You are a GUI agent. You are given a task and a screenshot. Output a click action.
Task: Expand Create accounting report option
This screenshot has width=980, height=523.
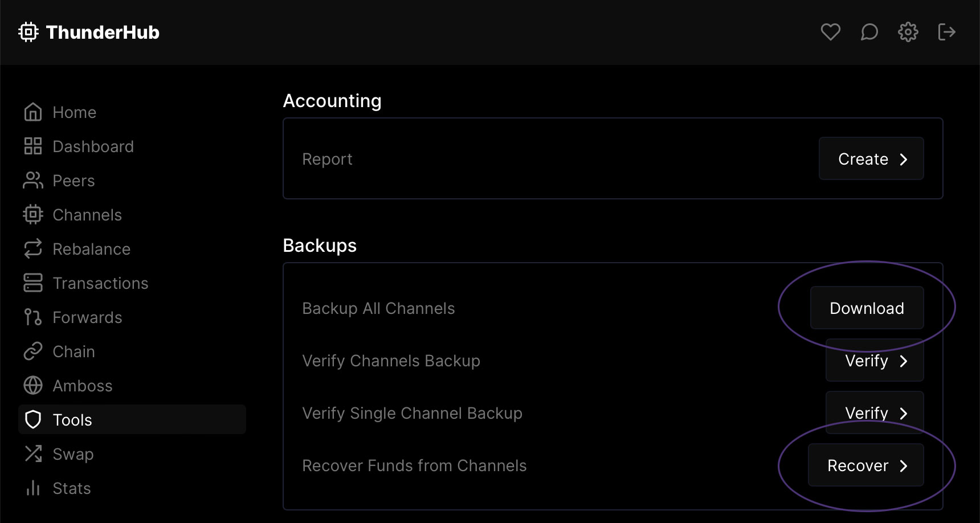click(x=871, y=159)
